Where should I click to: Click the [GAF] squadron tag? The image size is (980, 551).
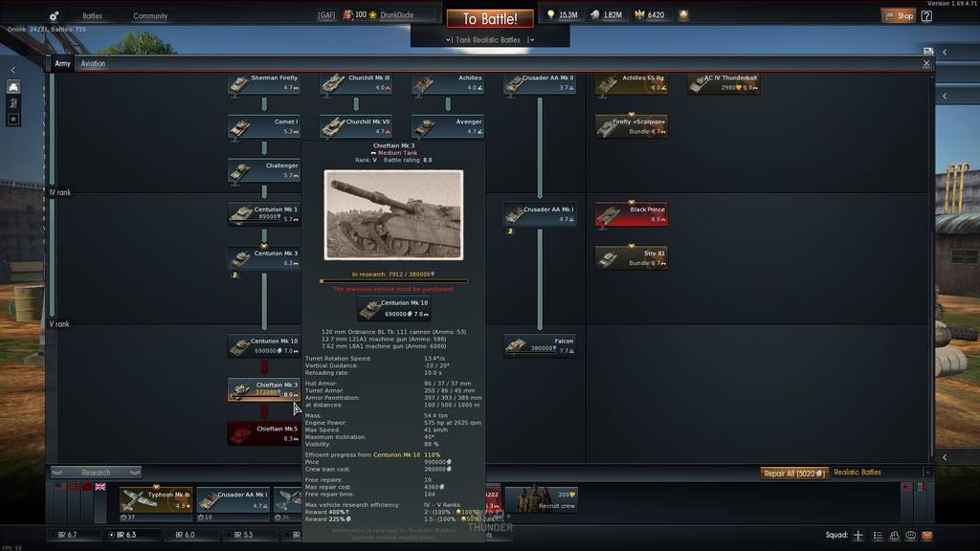pyautogui.click(x=326, y=15)
